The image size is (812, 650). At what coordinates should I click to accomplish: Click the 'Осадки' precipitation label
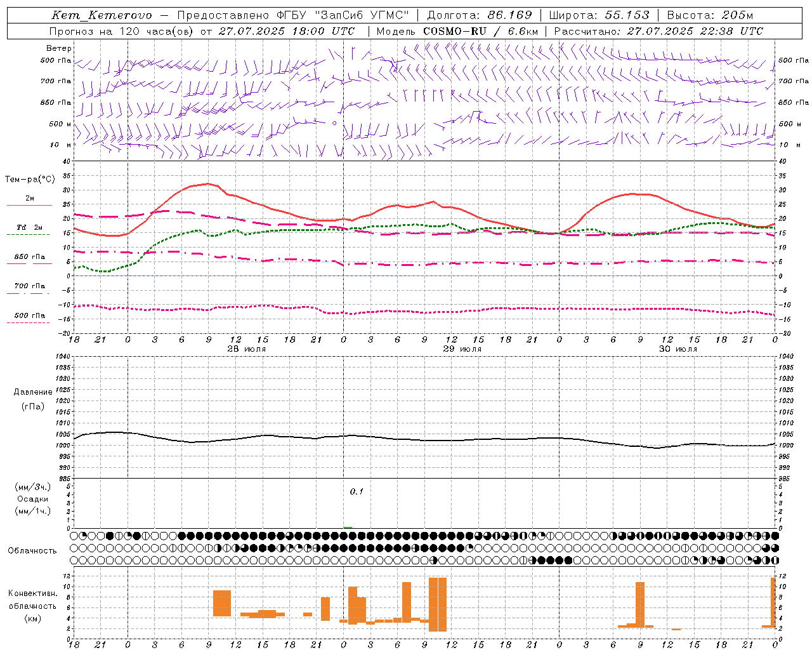click(33, 499)
